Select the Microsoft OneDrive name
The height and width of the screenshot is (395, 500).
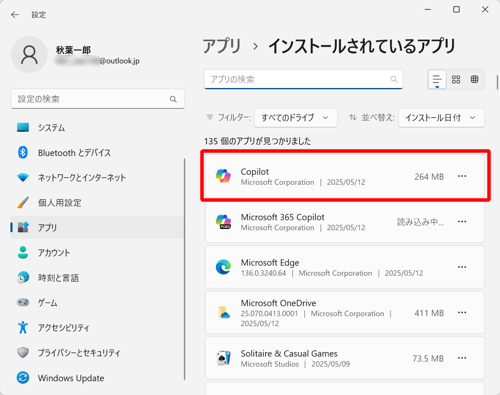coord(278,303)
